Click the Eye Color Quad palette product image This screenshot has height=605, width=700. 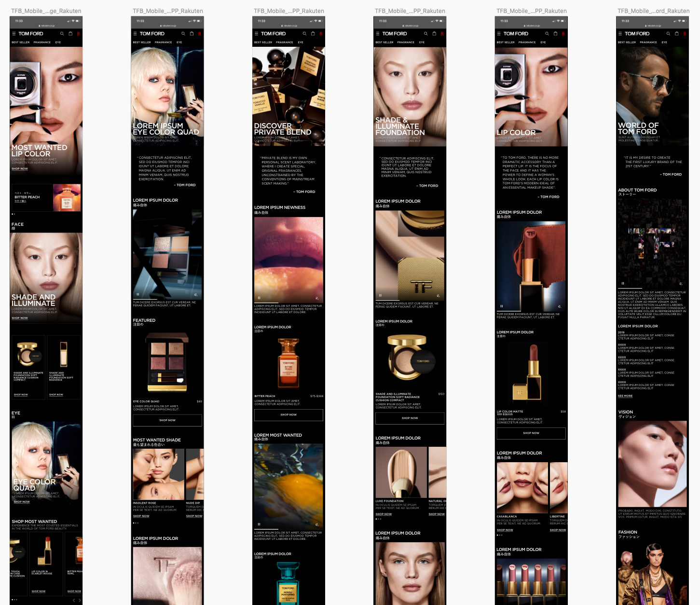167,363
